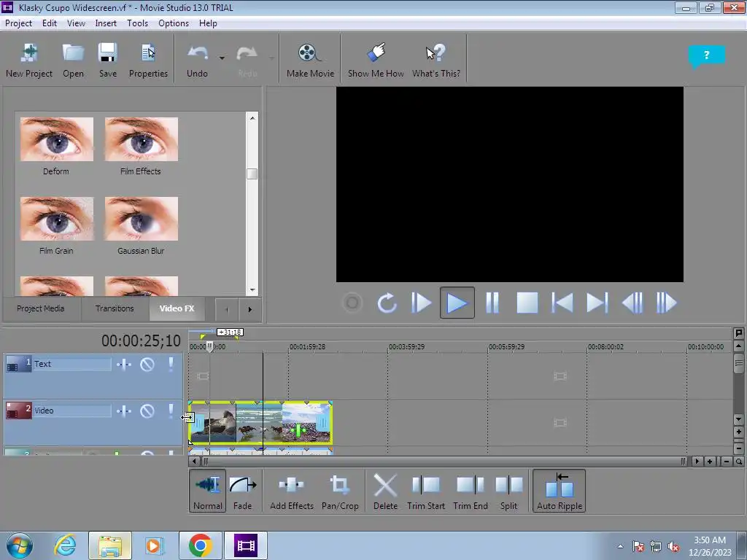This screenshot has width=747, height=560.
Task: Save the project with the Save icon
Action: click(x=108, y=60)
